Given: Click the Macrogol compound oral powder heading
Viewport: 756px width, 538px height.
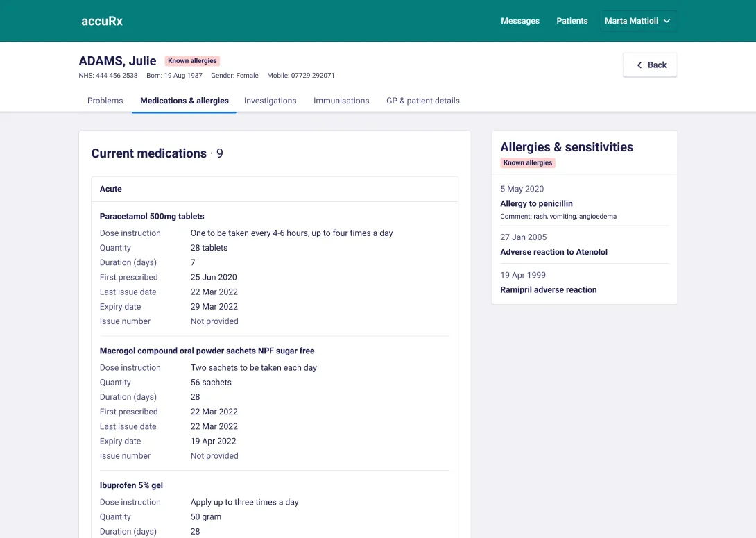Looking at the screenshot, I should point(207,351).
